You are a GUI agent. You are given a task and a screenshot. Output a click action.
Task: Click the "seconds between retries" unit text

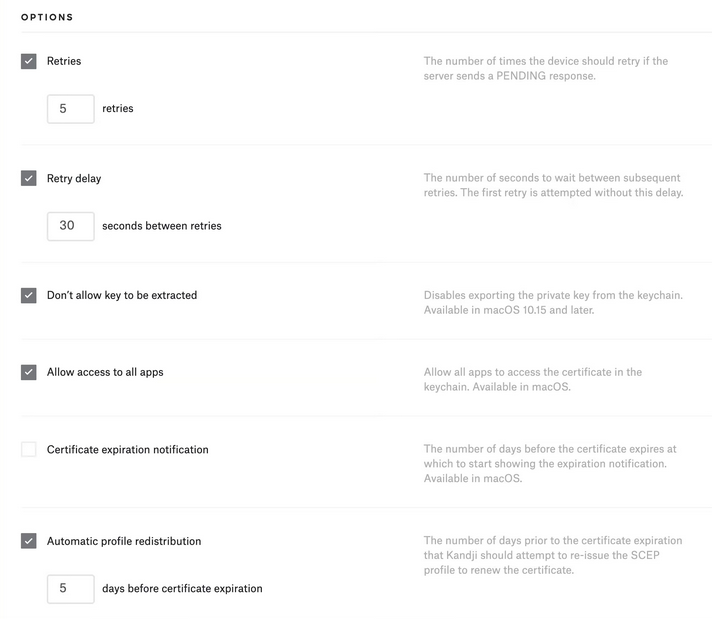pyautogui.click(x=162, y=226)
